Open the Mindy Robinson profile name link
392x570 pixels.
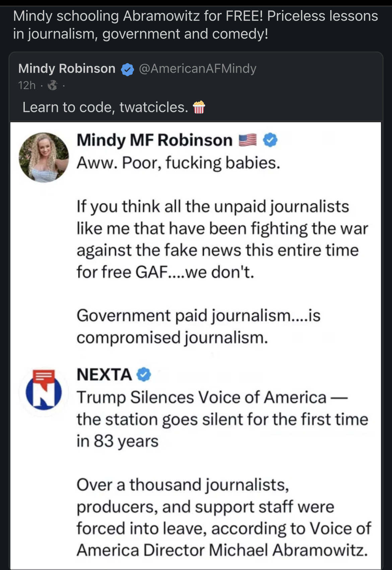[x=67, y=69]
